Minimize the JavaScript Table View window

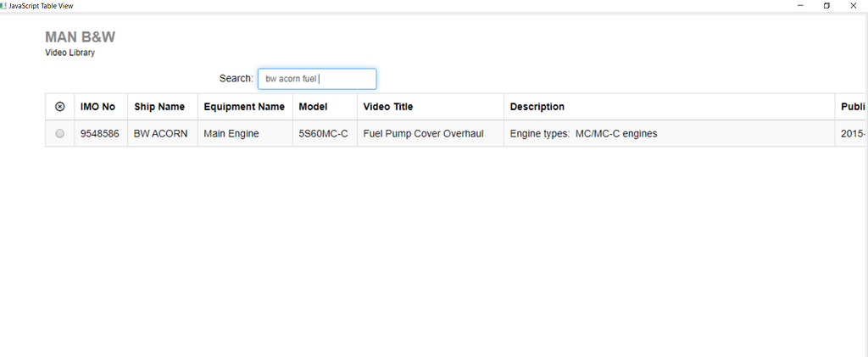point(800,6)
